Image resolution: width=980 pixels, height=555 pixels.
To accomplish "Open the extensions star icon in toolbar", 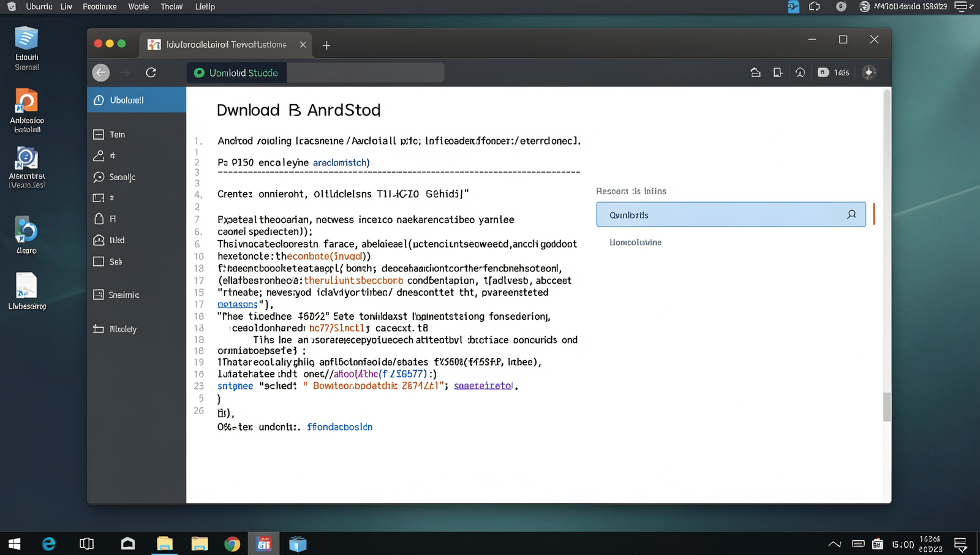I will [869, 72].
